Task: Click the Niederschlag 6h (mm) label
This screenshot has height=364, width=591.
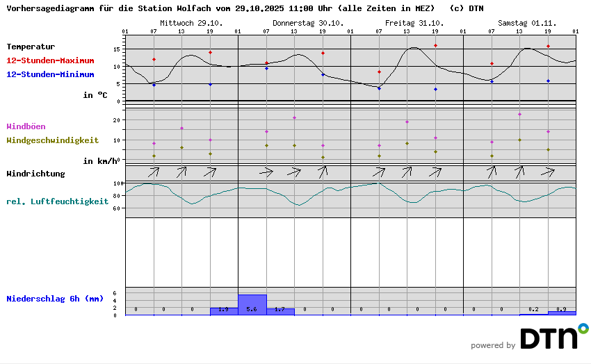Action: click(x=54, y=299)
